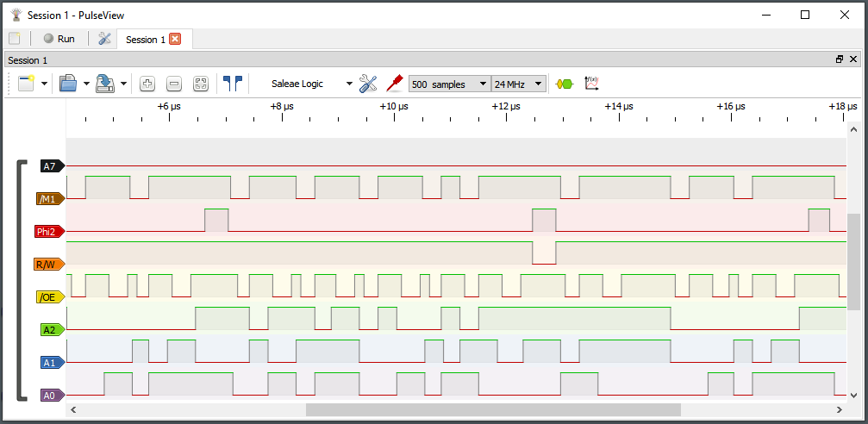The width and height of the screenshot is (868, 424).
Task: Click the red probe channels icon
Action: (395, 84)
